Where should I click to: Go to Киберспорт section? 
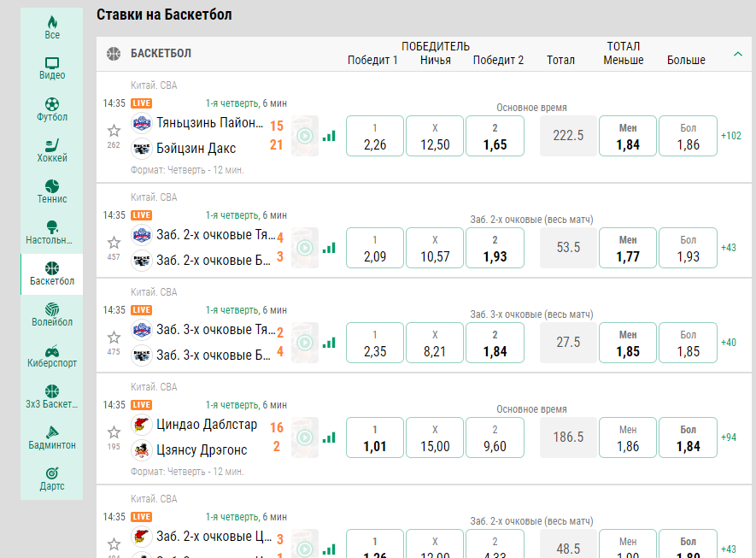click(x=52, y=356)
